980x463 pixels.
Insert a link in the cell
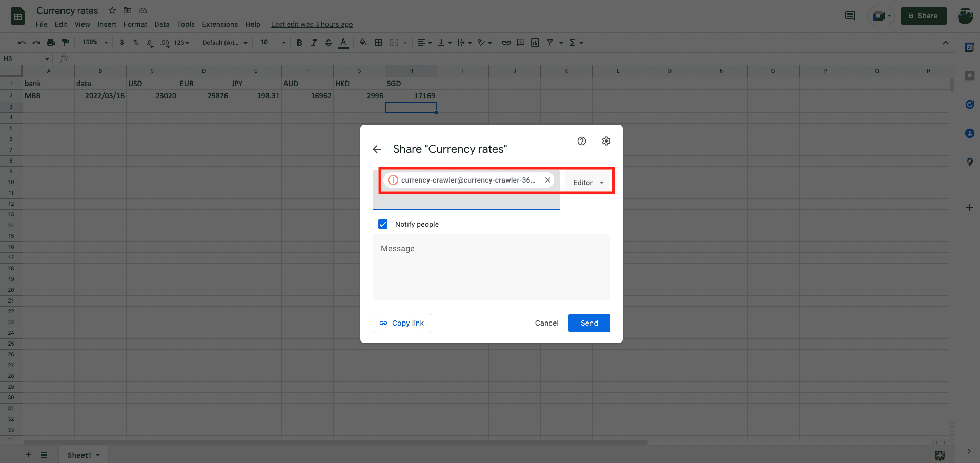click(x=506, y=43)
